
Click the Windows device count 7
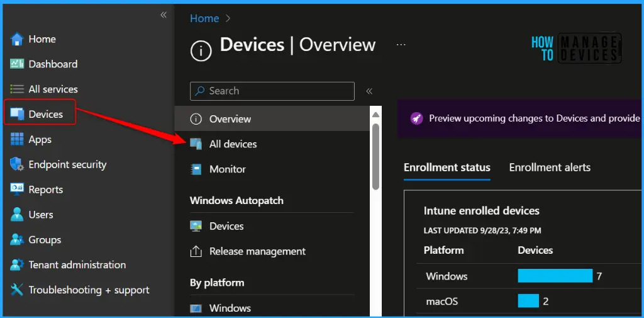point(599,276)
